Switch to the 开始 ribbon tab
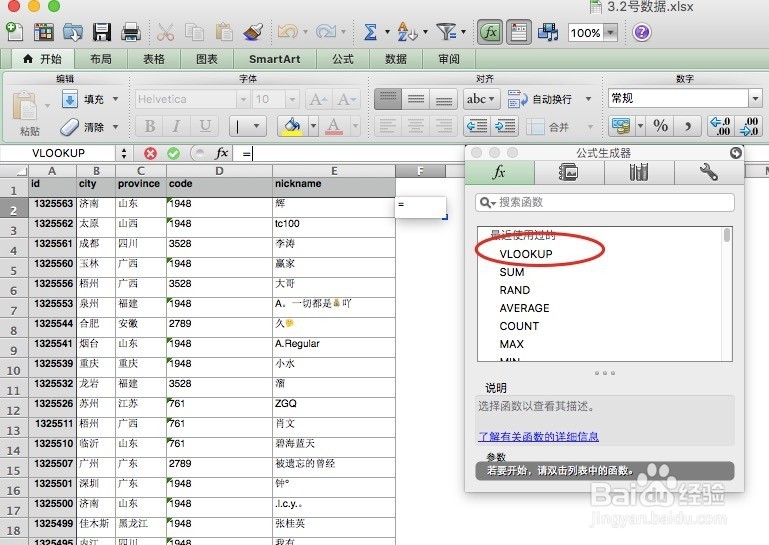This screenshot has width=769, height=545. 43,59
